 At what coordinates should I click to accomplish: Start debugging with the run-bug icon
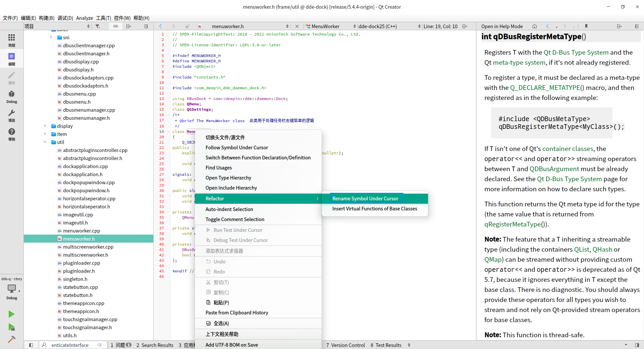[x=11, y=327]
